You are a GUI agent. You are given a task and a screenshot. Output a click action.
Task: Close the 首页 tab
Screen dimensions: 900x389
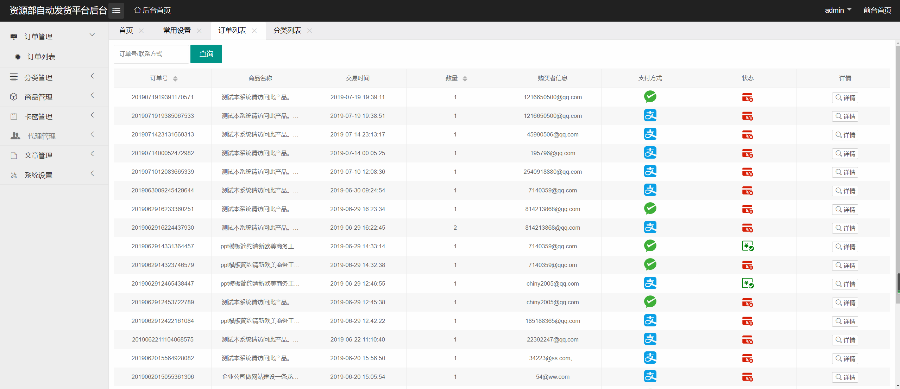click(141, 30)
